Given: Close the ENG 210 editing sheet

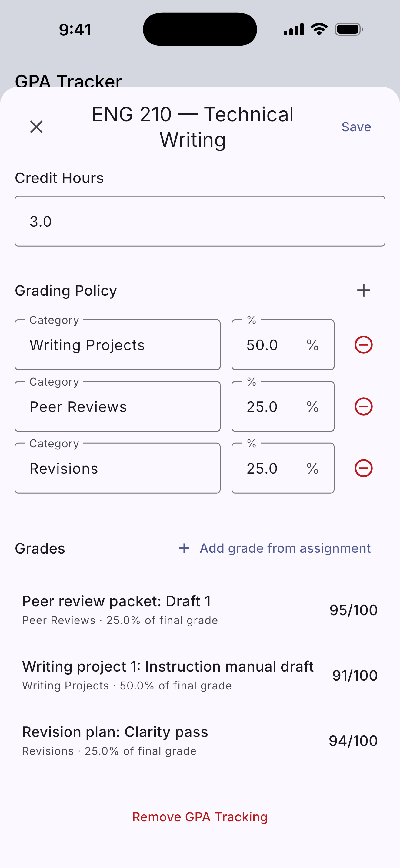Looking at the screenshot, I should 36,127.
